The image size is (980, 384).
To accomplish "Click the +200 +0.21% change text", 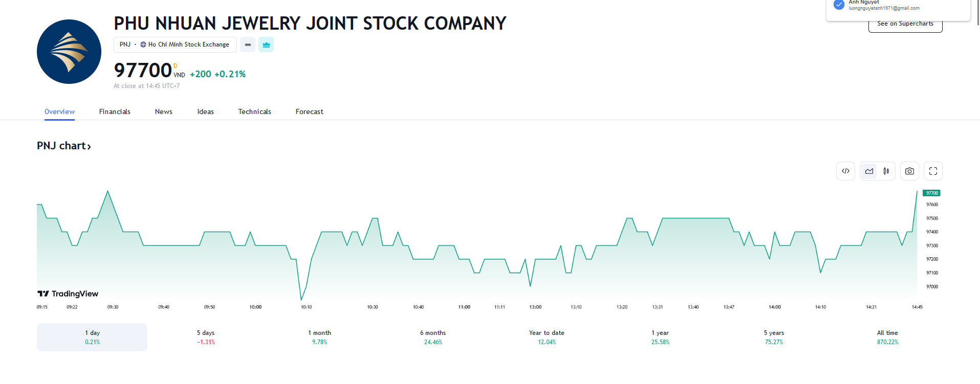I will (x=217, y=74).
